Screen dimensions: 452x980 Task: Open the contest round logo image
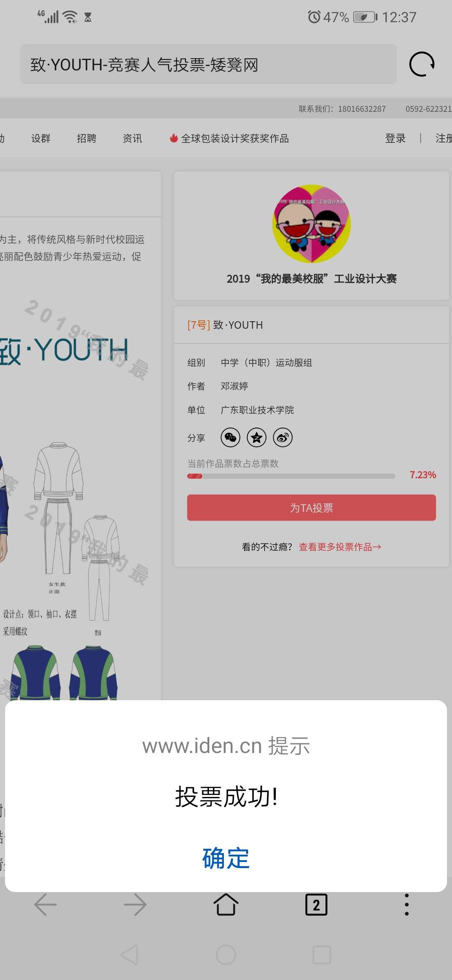tap(312, 224)
